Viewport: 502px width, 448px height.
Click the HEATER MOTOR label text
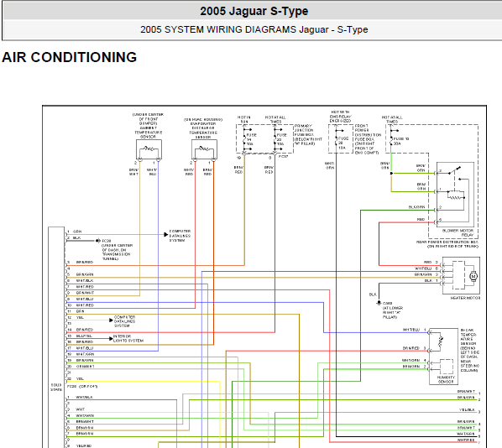click(x=465, y=298)
